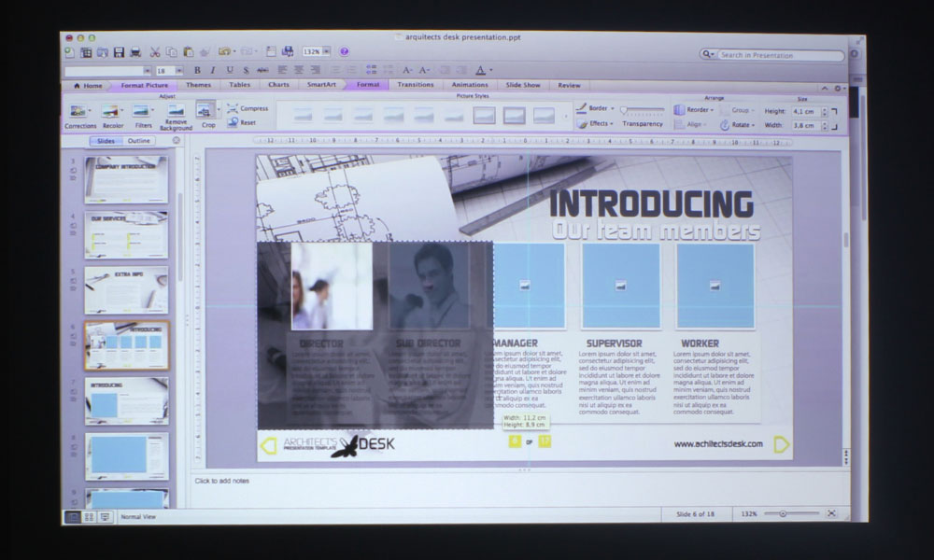Click the Search in Presentation field

[780, 55]
